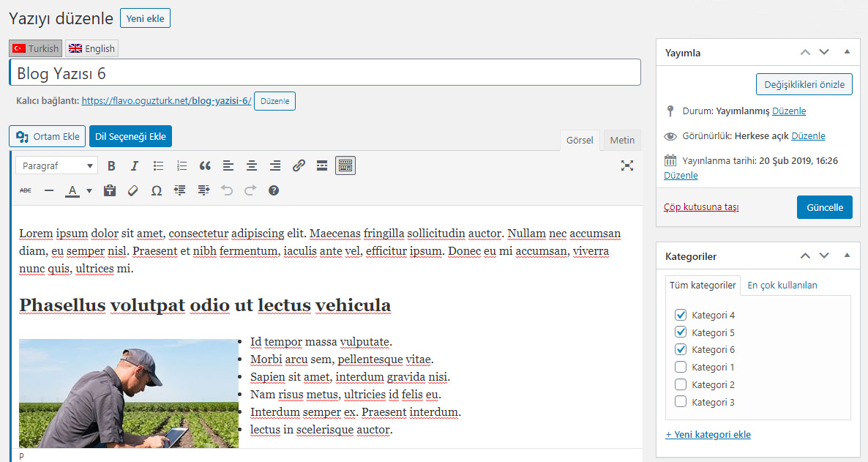Collapse the Yayımla panel
The image size is (868, 462).
847,52
